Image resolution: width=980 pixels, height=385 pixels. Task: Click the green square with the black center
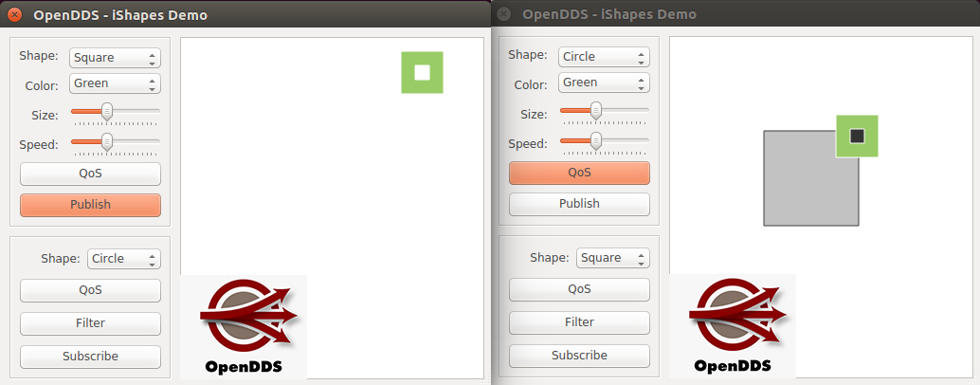pos(857,137)
